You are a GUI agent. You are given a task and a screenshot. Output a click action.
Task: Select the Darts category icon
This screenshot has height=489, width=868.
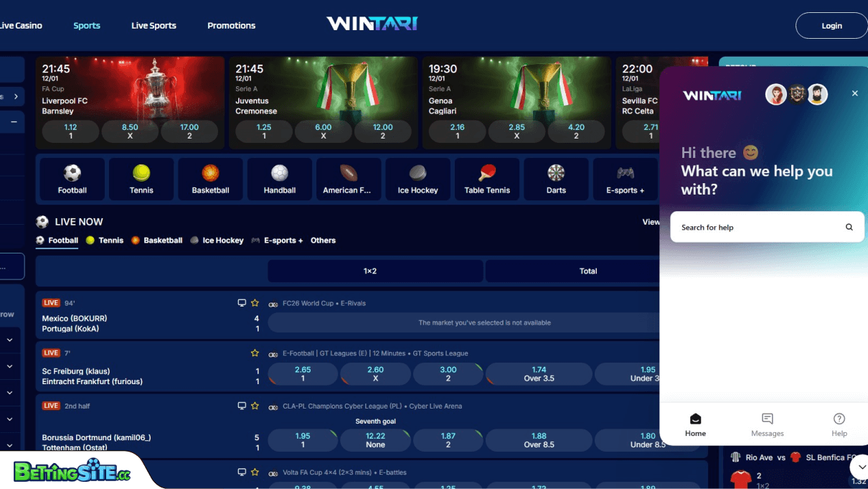point(556,179)
